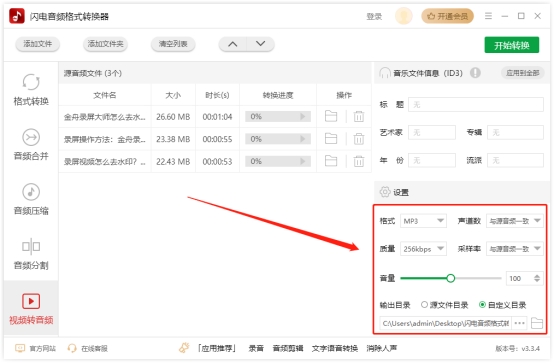Open the 消除人声 recommended app
554x363 pixels.
(382, 348)
